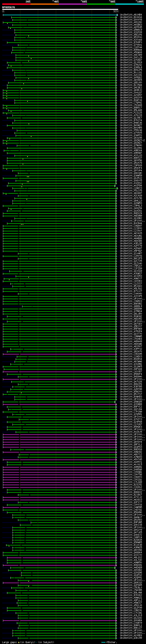The image size is (146, 644).
Task: Open hit UniRef100_Q84L13
Action: tap(131, 201)
